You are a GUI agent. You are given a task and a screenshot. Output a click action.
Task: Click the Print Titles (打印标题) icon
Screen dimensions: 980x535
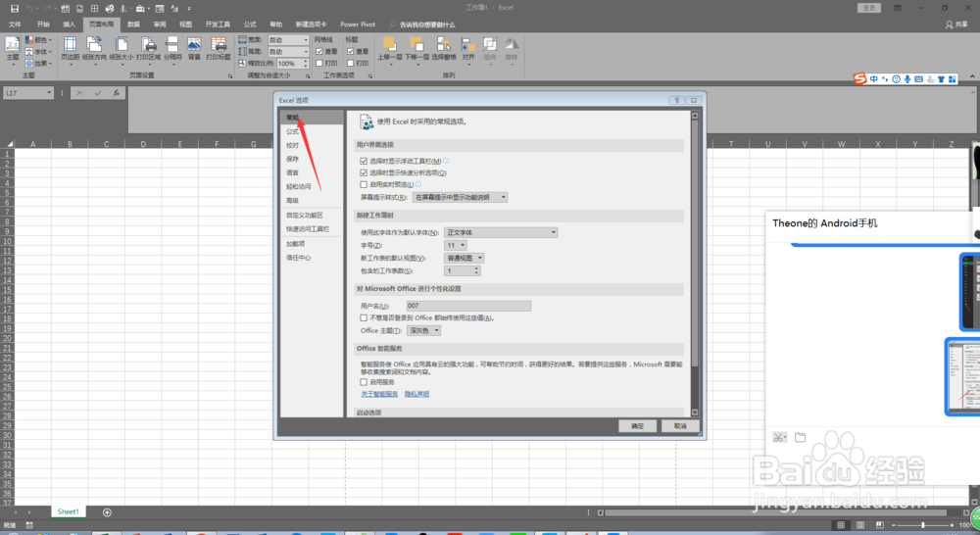219,49
